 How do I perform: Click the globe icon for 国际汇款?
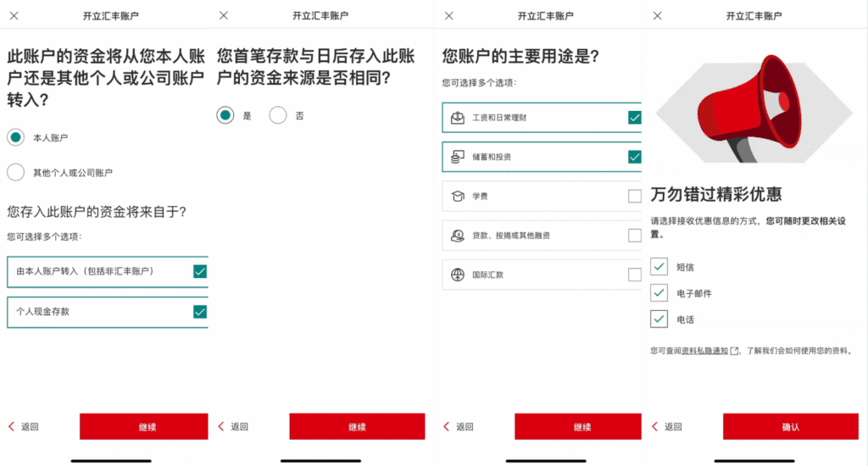(458, 275)
